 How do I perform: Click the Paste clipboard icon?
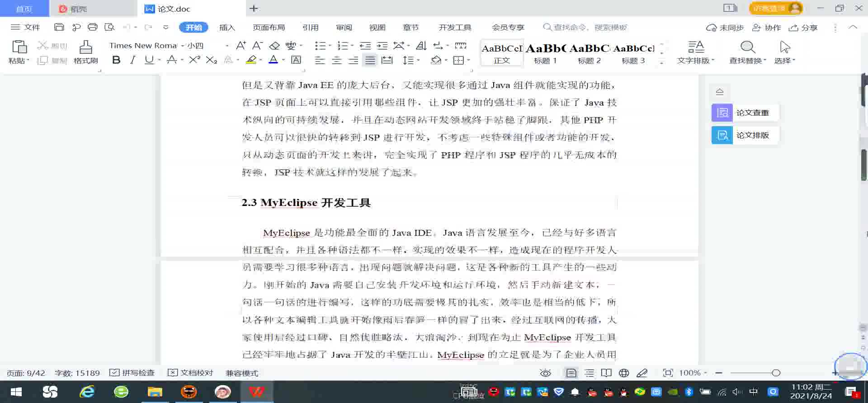pos(19,47)
